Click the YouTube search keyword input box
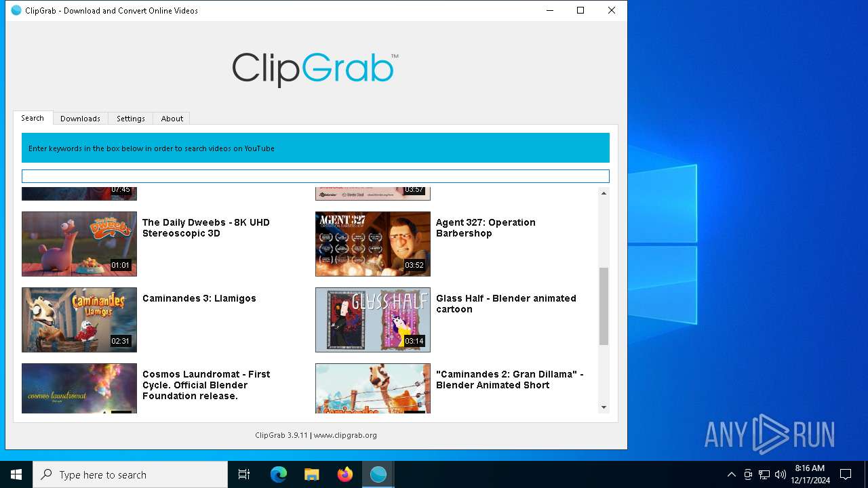The width and height of the screenshot is (868, 488). (315, 176)
